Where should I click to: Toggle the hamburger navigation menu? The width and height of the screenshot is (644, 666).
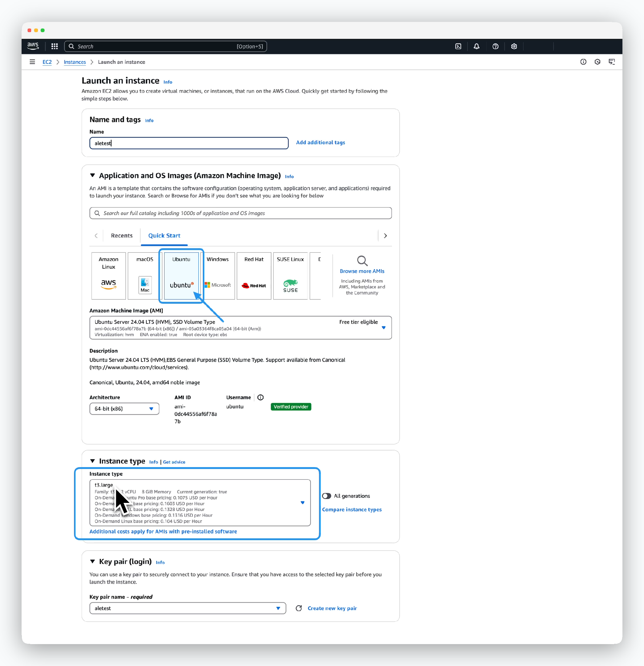tap(32, 62)
